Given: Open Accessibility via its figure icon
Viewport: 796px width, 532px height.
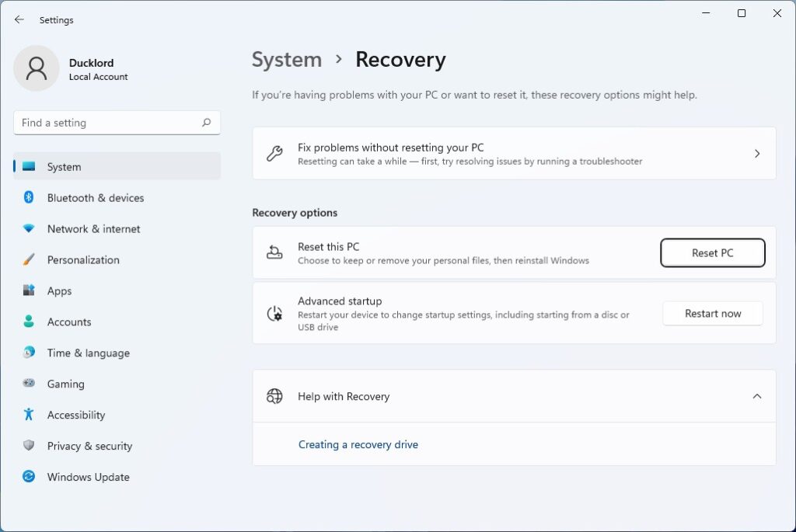Looking at the screenshot, I should tap(28, 415).
